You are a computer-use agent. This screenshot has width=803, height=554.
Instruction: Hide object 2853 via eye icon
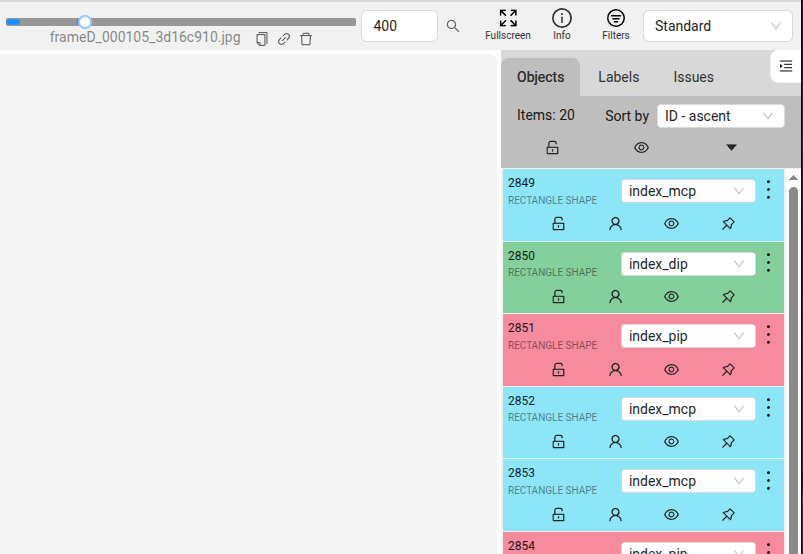[671, 515]
